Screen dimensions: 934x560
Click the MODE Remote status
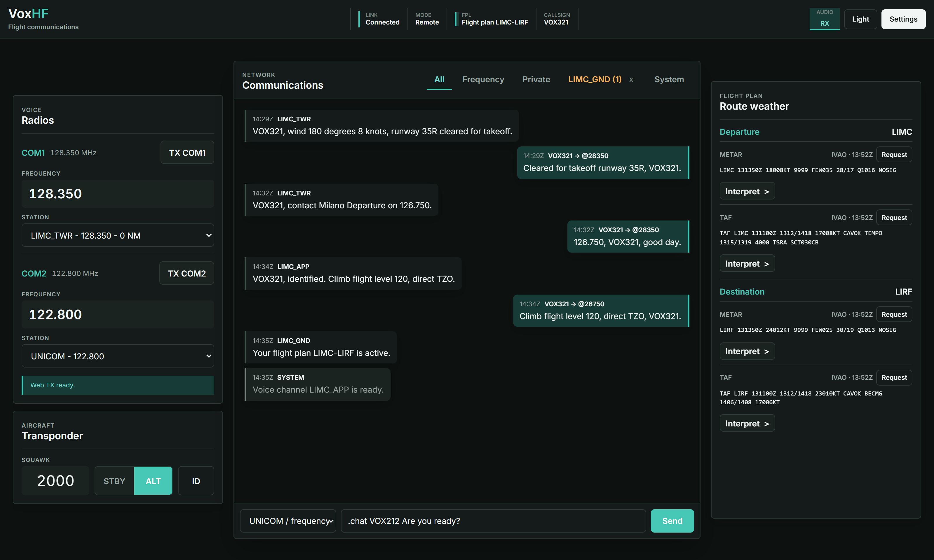tap(427, 19)
